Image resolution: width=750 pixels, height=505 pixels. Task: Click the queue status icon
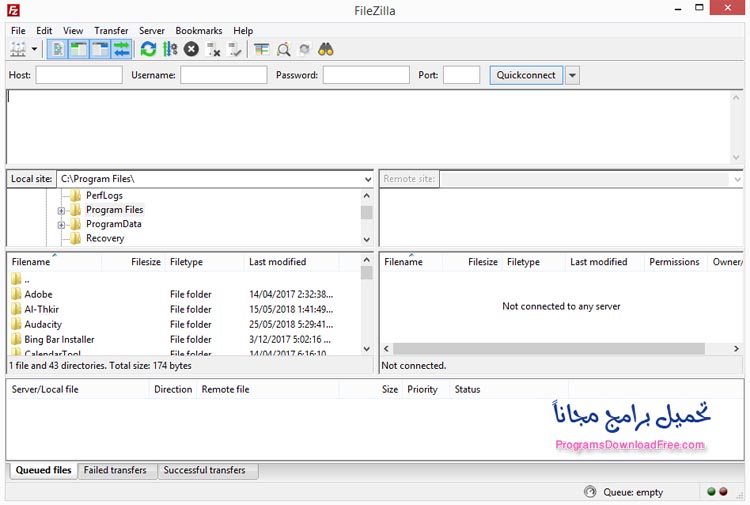point(590,492)
